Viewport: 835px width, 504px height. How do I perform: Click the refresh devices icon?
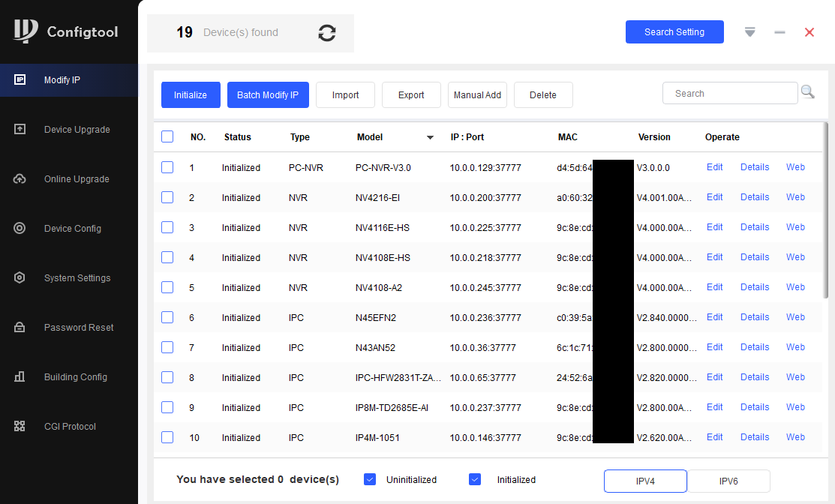tap(327, 33)
